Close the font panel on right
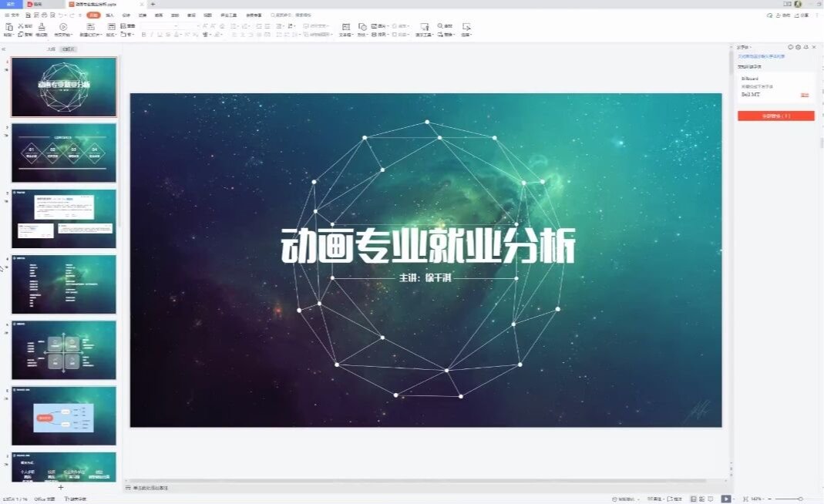 pos(814,47)
